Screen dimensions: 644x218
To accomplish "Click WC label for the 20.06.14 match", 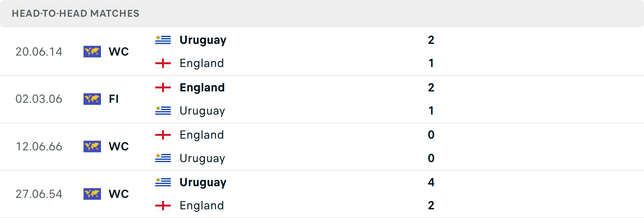I will point(119,52).
